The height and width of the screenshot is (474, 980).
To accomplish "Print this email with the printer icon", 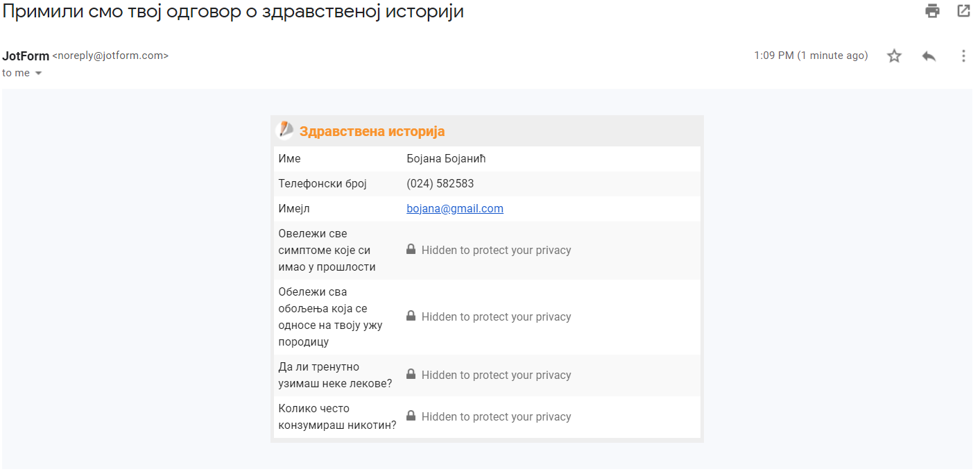I will 932,11.
